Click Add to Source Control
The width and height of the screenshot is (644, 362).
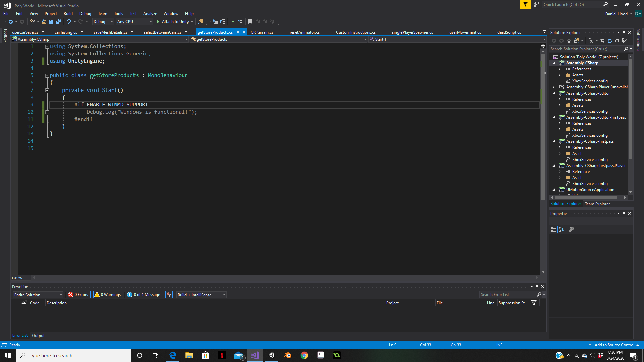pyautogui.click(x=614, y=345)
